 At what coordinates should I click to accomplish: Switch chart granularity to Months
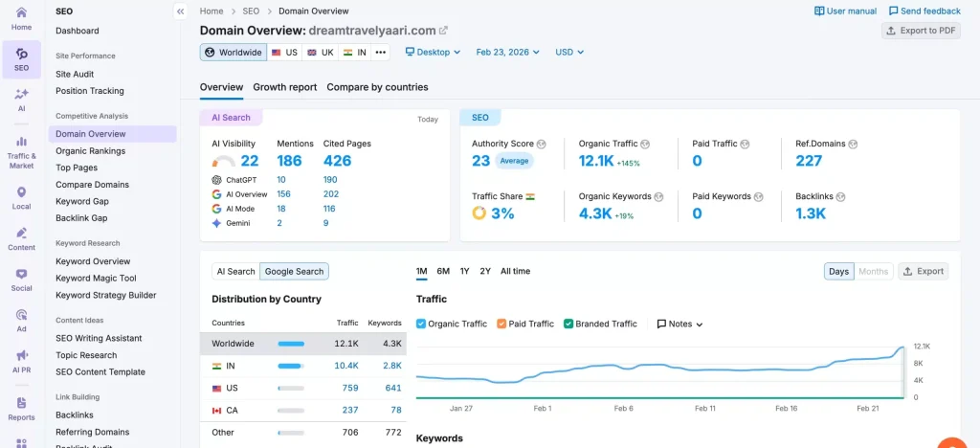coord(873,271)
